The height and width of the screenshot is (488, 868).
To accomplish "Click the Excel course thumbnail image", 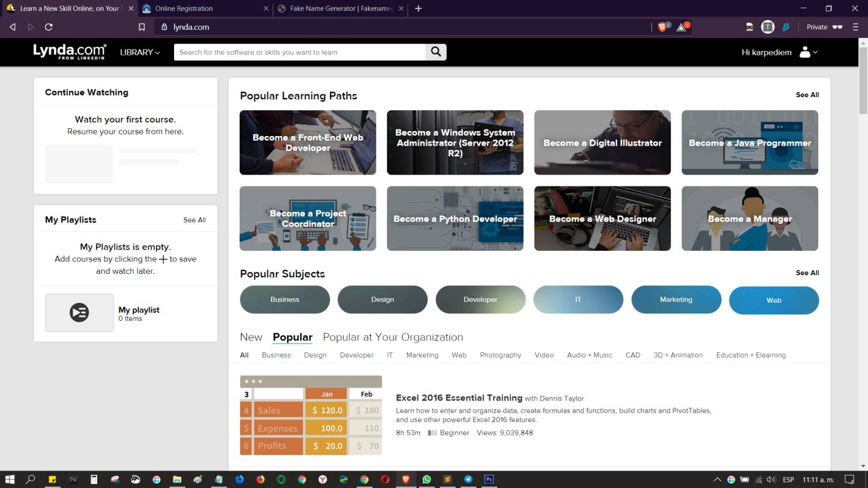I will 311,415.
